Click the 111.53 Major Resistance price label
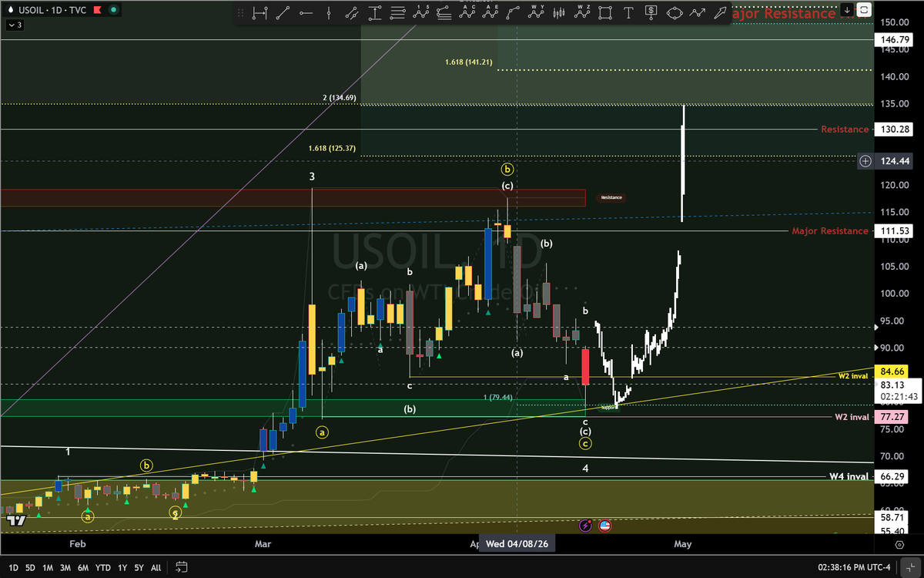The width and height of the screenshot is (924, 578). 893,231
